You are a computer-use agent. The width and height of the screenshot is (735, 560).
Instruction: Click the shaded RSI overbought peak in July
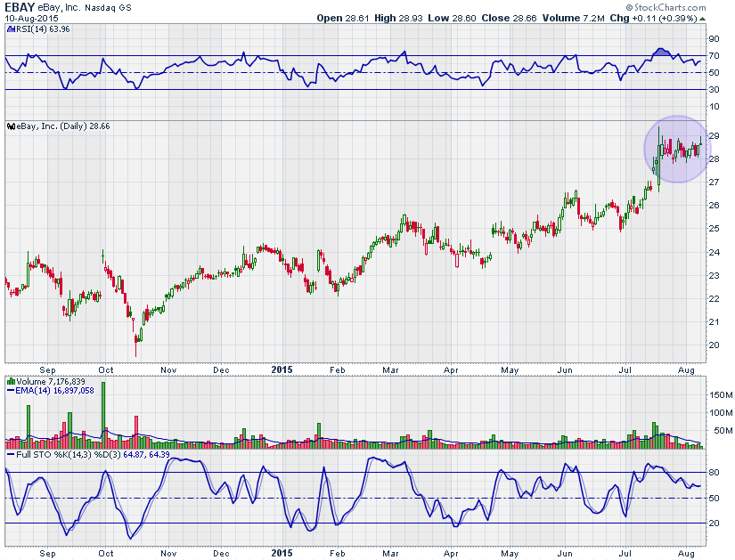coord(660,52)
